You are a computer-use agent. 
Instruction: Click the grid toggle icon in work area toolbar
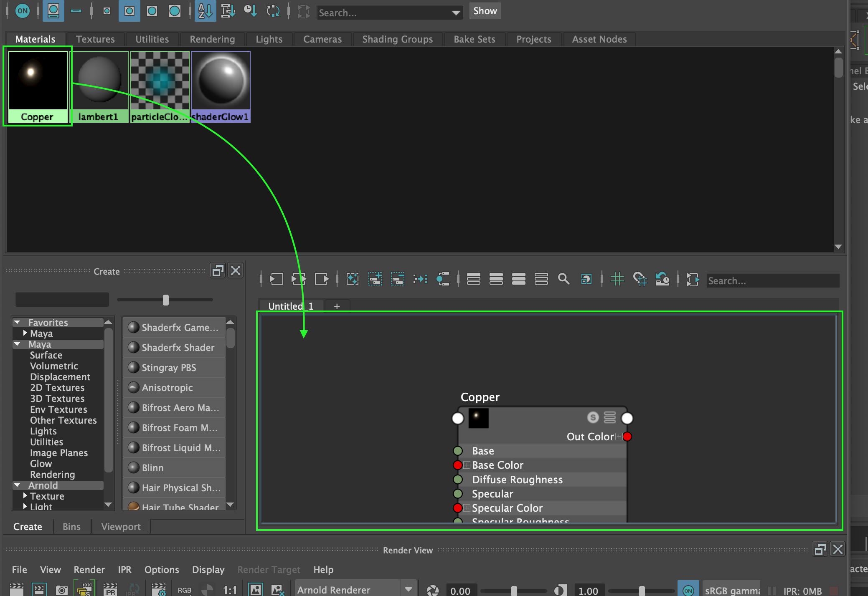click(617, 279)
